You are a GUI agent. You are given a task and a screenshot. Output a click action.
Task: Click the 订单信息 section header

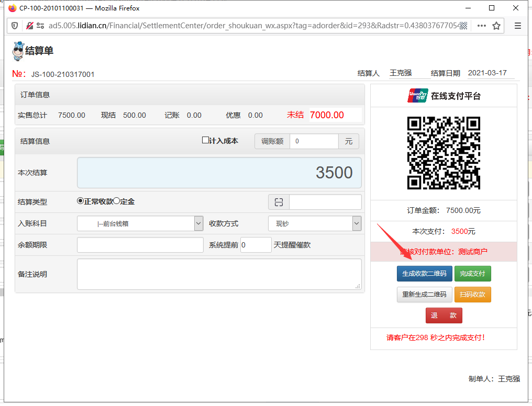(190, 95)
